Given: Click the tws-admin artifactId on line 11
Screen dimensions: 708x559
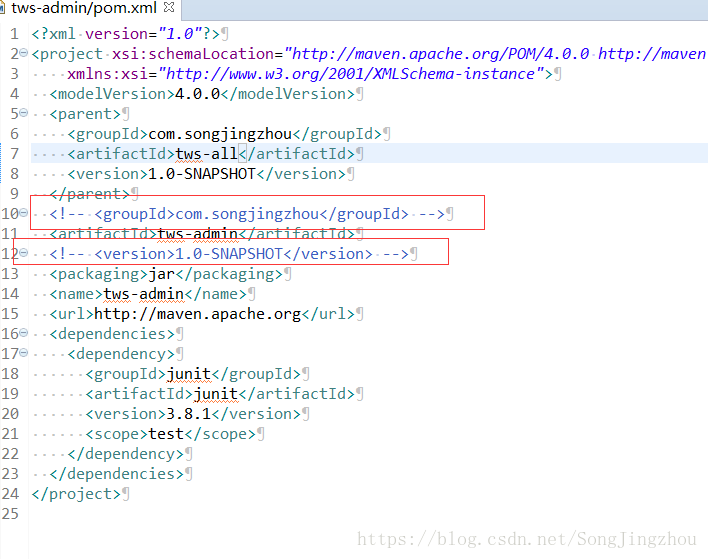Looking at the screenshot, I should coord(197,234).
